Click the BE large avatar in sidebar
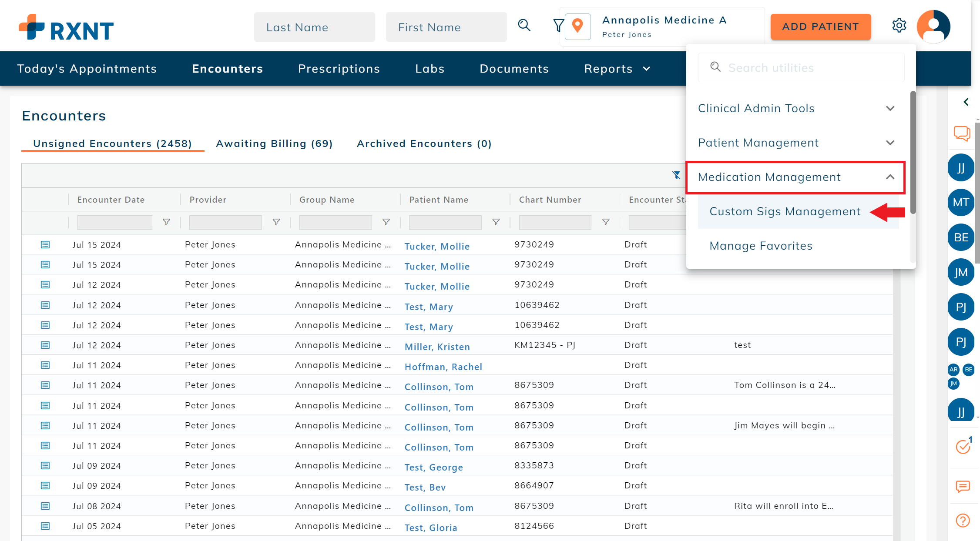The height and width of the screenshot is (541, 980). [x=961, y=237]
